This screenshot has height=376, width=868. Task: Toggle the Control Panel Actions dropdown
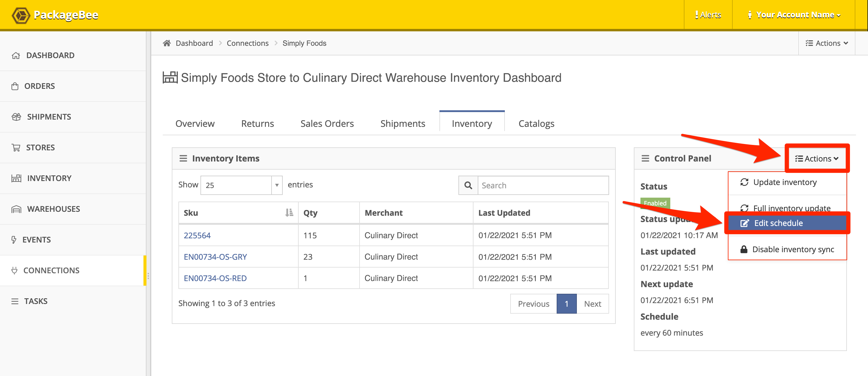click(817, 158)
